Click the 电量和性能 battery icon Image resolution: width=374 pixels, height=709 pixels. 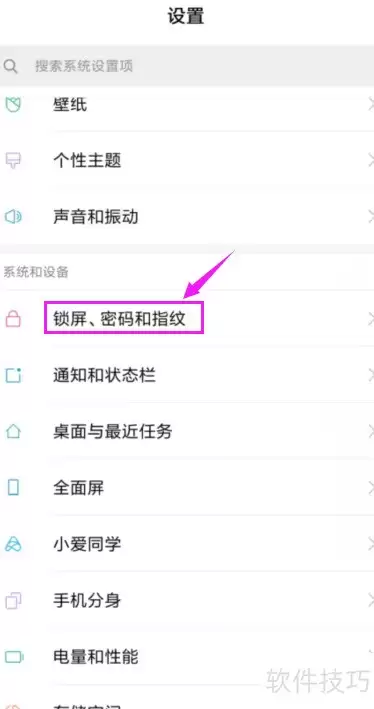point(14,657)
